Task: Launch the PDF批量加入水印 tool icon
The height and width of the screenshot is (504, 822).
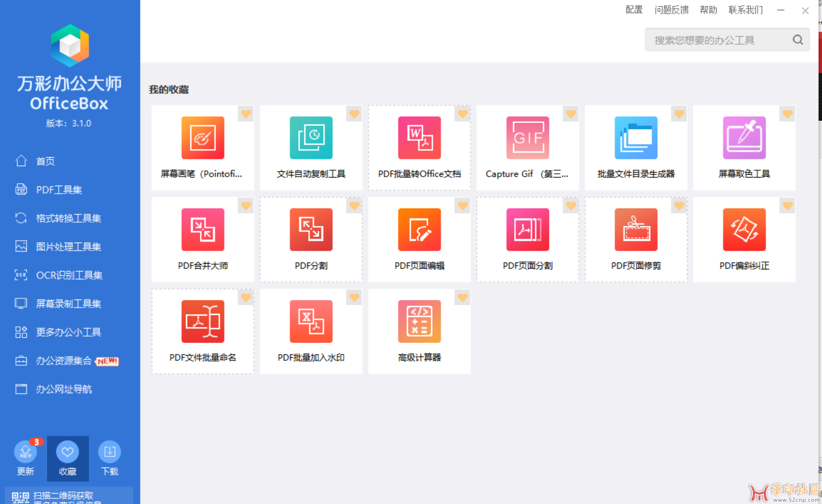Action: point(311,321)
